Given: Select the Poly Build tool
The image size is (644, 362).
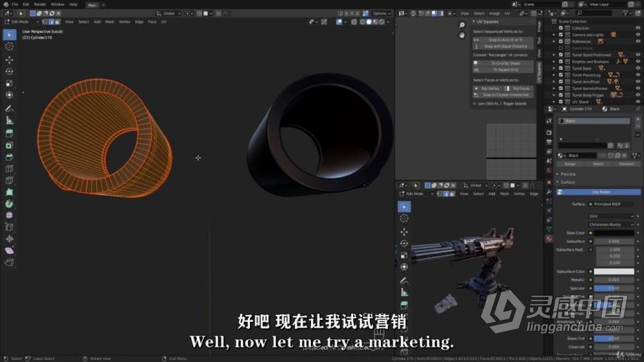Looking at the screenshot, I should pos(10,192).
